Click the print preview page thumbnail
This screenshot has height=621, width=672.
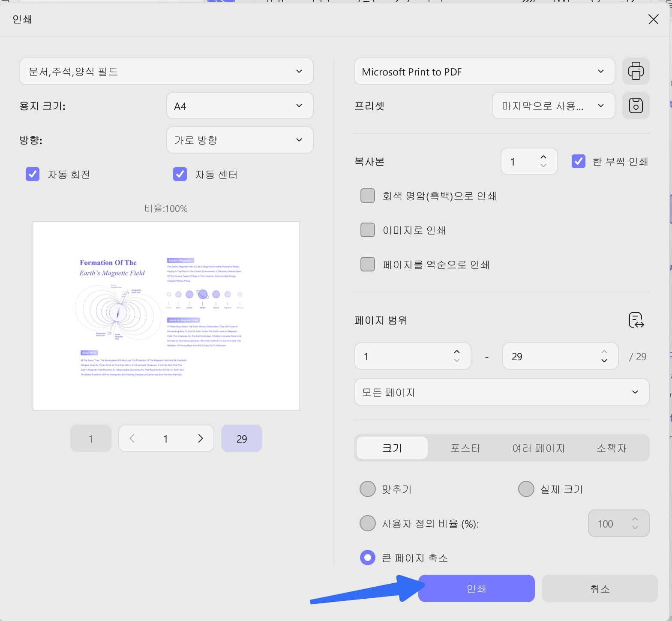tap(166, 316)
